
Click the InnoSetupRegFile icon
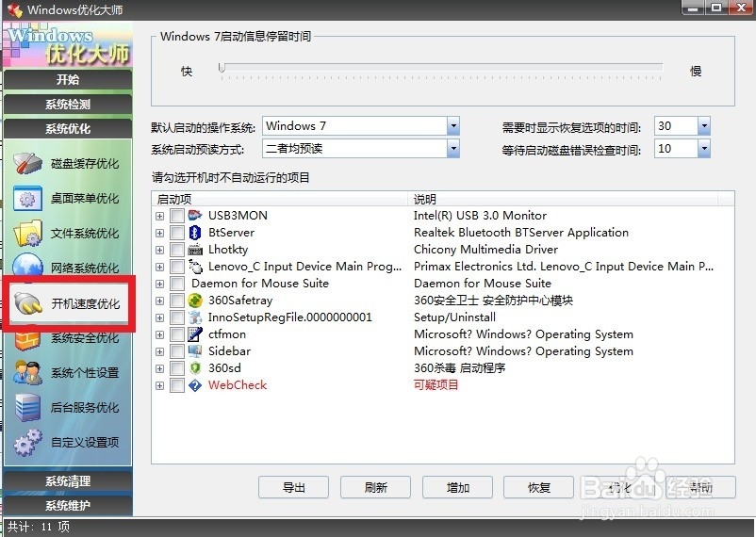(195, 317)
